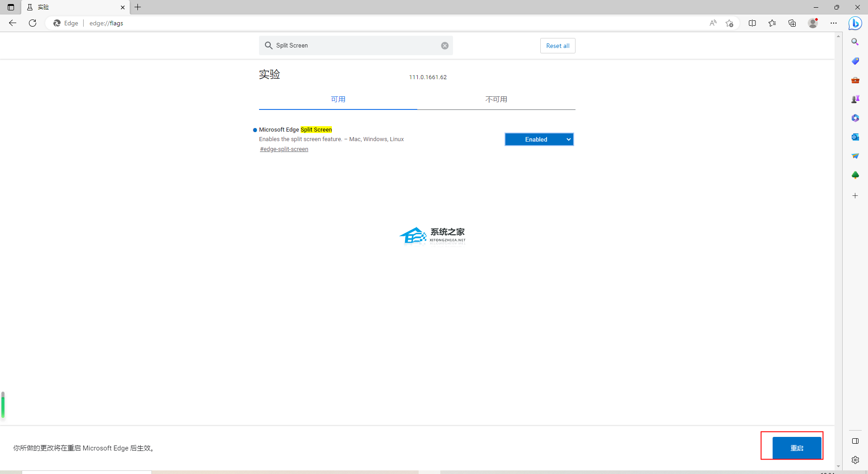Click the 重启 restart button
The height and width of the screenshot is (474, 868).
pyautogui.click(x=797, y=448)
